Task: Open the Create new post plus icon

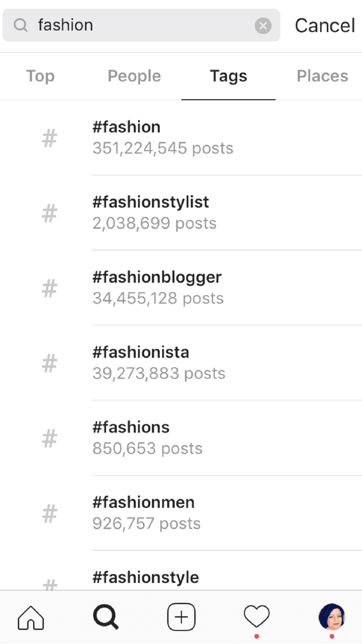Action: [181, 617]
